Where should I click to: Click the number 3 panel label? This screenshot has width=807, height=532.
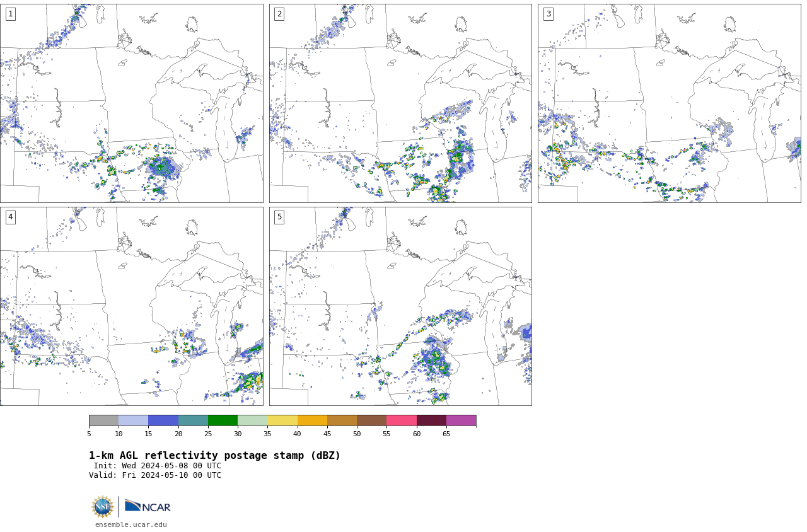click(x=548, y=14)
